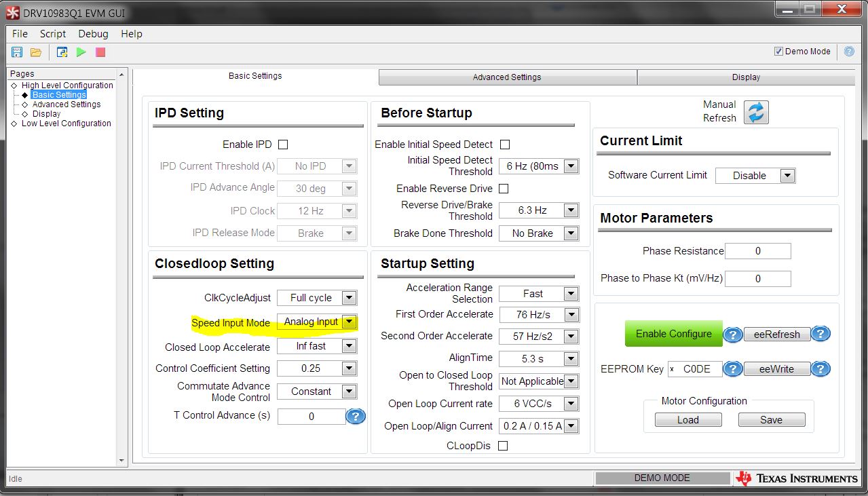The height and width of the screenshot is (496, 868).
Task: Open help icon next to Enable Configure
Action: pyautogui.click(x=733, y=334)
